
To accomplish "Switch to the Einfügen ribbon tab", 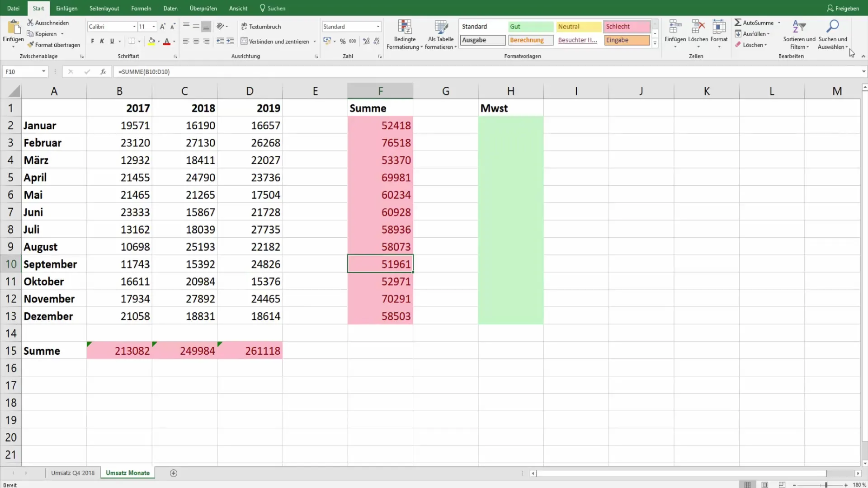I will coord(66,8).
